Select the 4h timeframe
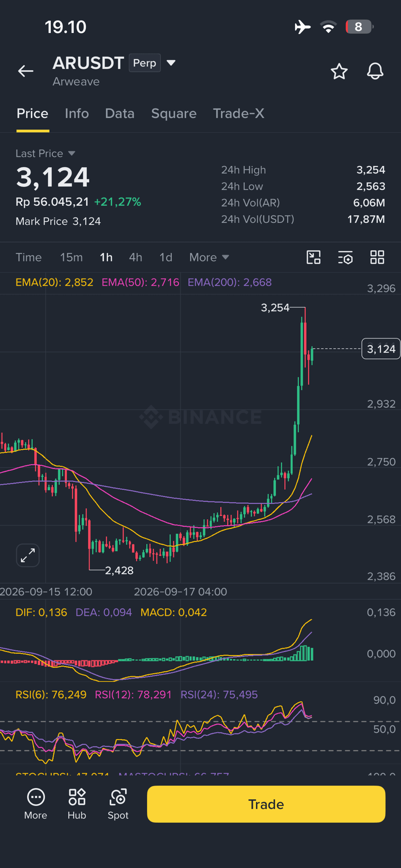Screen dimensions: 401x868 tap(136, 257)
